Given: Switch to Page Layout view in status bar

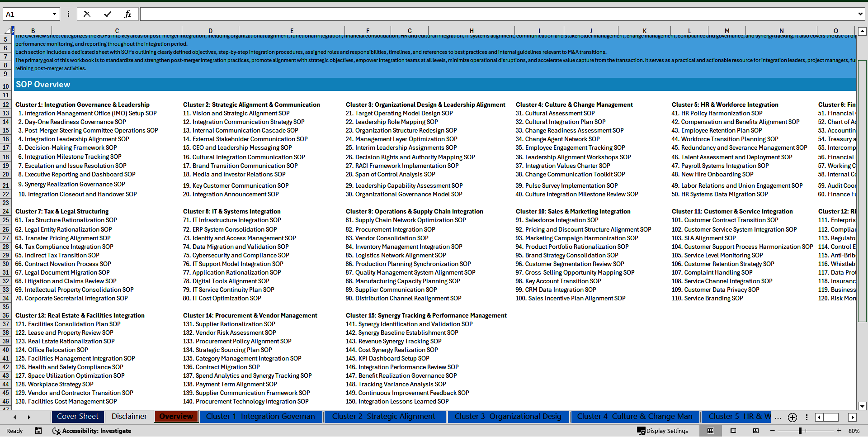Looking at the screenshot, I should (733, 431).
